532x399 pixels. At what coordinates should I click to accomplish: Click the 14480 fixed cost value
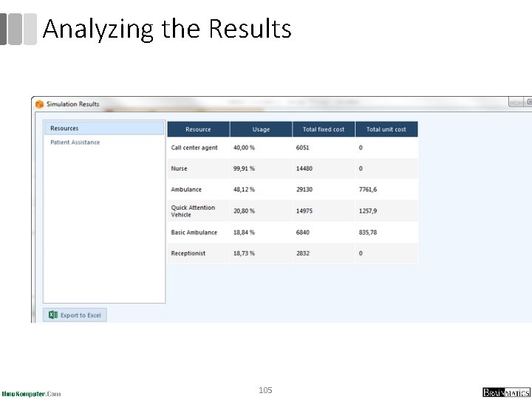tap(304, 168)
